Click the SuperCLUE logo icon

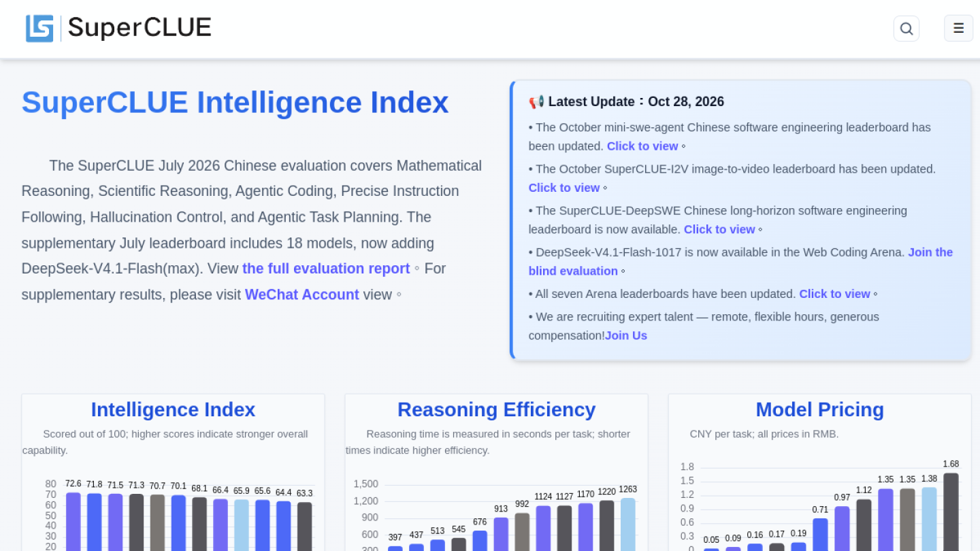[39, 29]
